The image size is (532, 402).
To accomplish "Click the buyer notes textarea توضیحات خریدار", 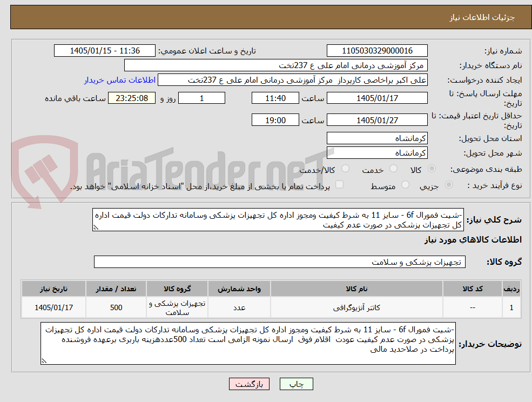I will 248,343.
